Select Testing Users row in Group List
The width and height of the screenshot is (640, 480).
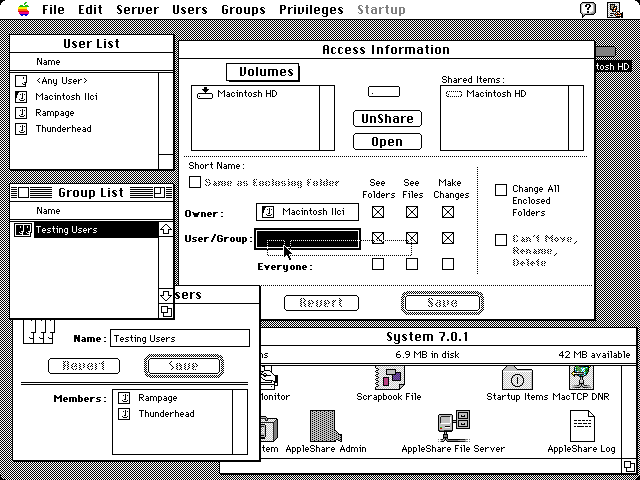pos(84,230)
